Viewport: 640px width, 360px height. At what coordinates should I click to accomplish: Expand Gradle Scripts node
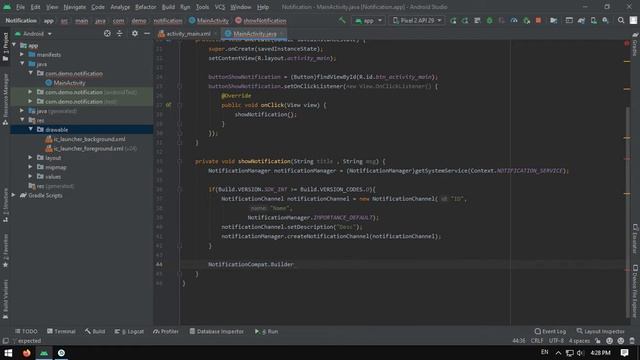point(13,195)
